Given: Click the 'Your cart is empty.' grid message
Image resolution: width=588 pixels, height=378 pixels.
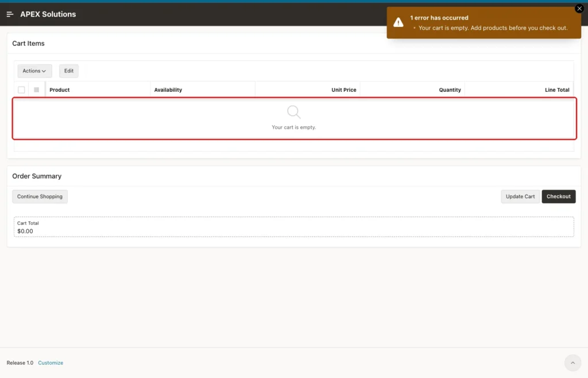Looking at the screenshot, I should click(x=293, y=128).
